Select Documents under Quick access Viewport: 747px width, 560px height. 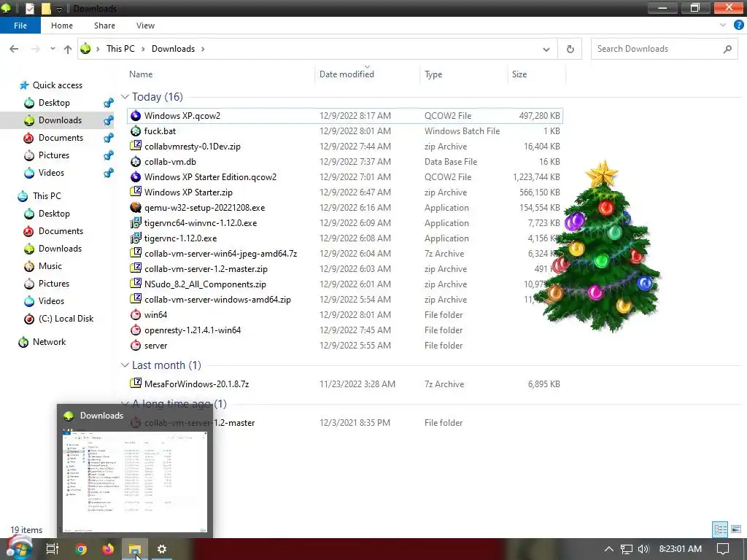click(x=61, y=138)
